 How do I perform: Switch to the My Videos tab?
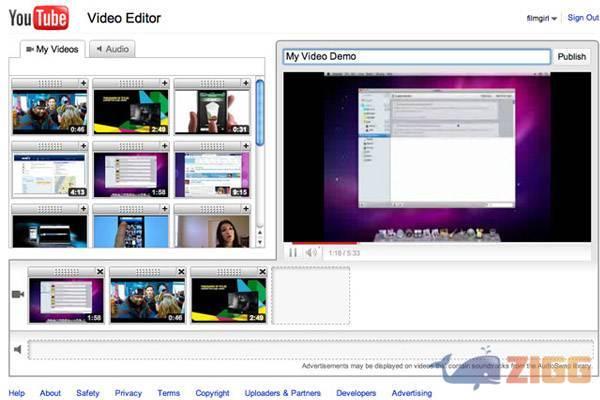pyautogui.click(x=52, y=49)
